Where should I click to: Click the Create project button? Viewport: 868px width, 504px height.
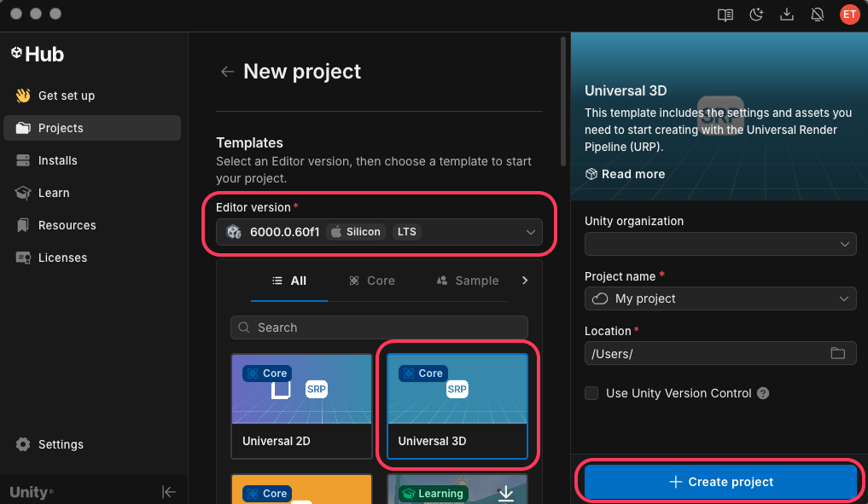click(720, 482)
